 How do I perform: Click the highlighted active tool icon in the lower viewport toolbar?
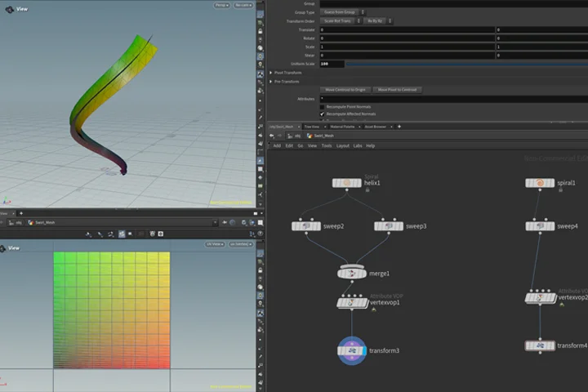122,234
